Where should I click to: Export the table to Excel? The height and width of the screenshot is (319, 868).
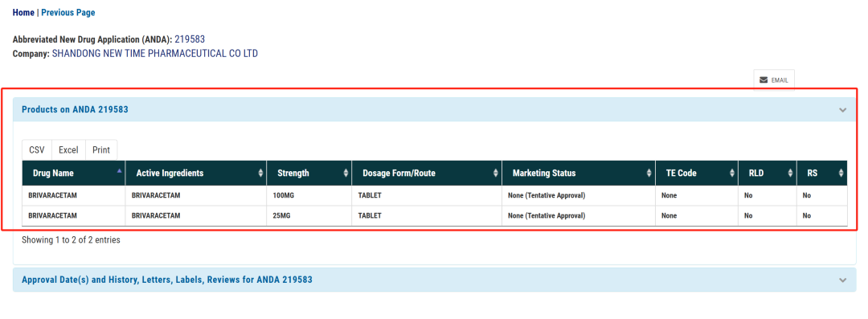(68, 150)
